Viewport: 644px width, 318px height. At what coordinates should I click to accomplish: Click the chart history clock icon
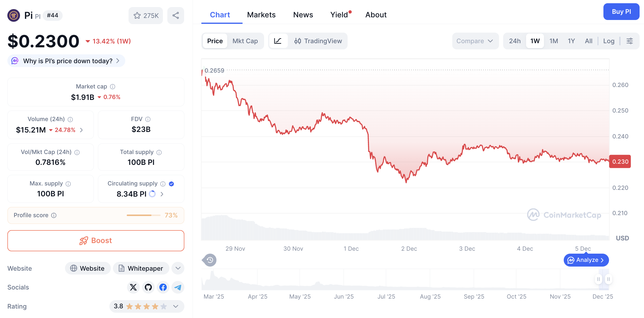(x=210, y=260)
